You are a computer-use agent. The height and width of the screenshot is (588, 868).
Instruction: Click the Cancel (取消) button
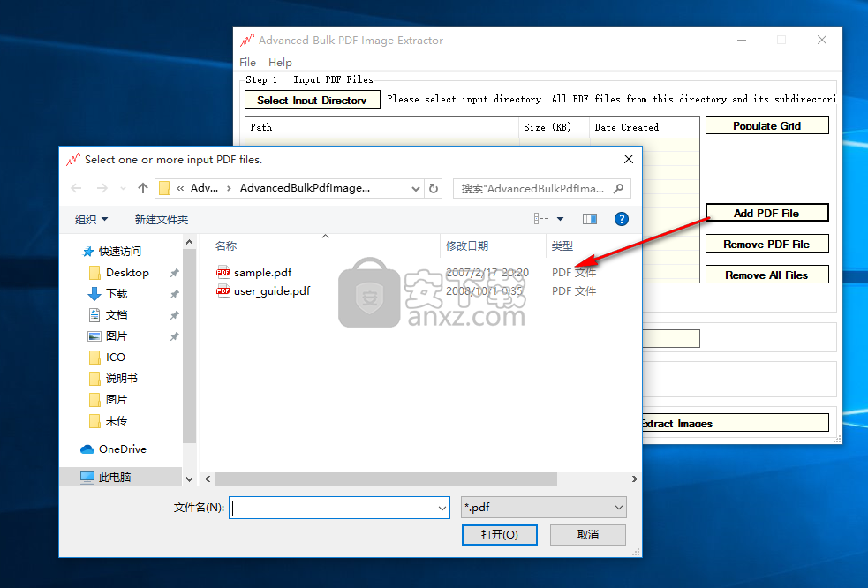[588, 535]
